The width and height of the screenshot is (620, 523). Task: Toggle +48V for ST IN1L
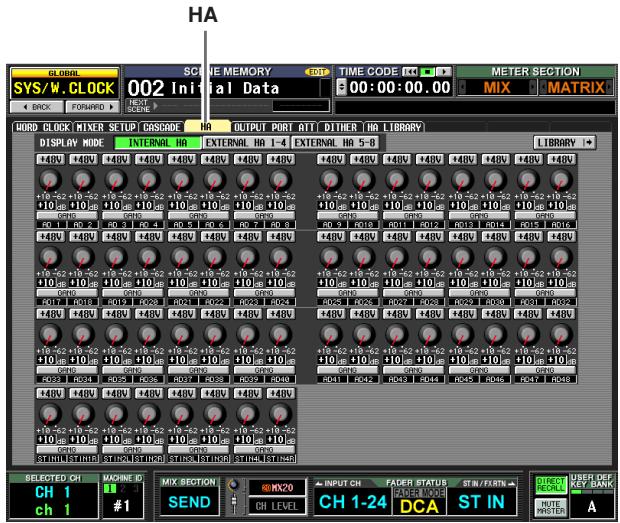pos(50,394)
